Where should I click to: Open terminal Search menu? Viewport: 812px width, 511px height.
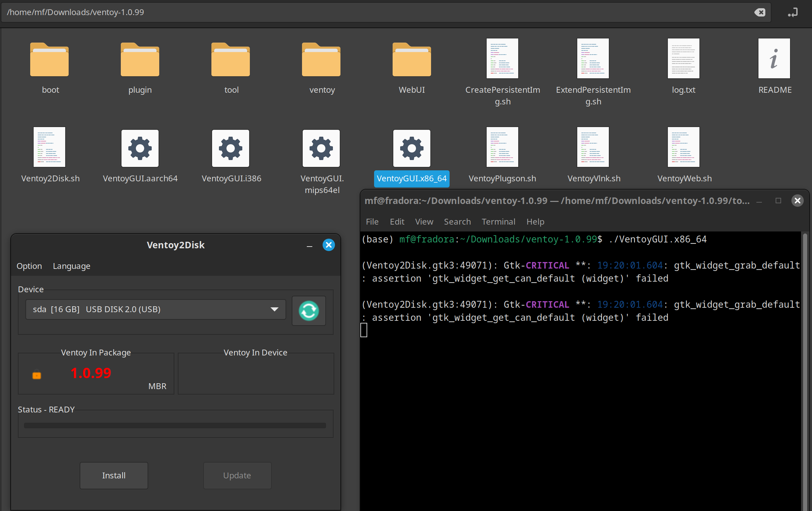pos(457,222)
